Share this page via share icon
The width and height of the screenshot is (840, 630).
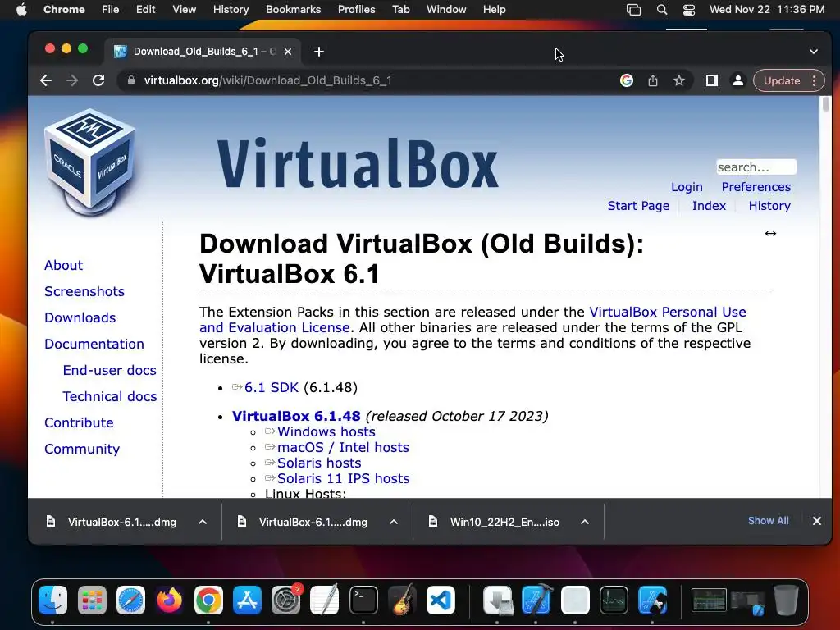click(x=652, y=81)
